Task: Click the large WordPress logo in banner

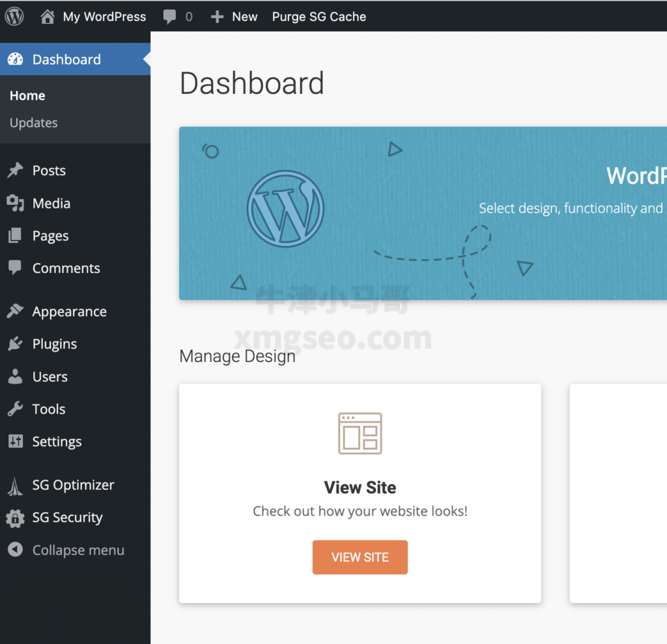Action: [x=285, y=209]
